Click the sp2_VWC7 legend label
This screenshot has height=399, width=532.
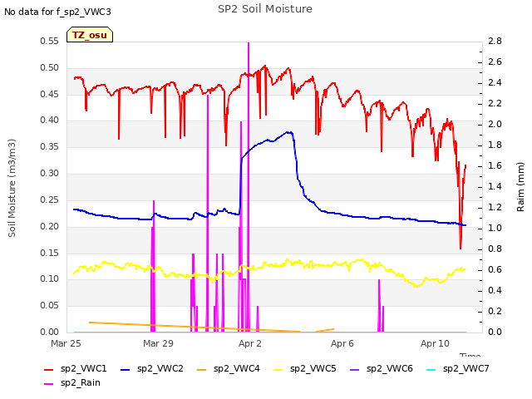[465, 368]
